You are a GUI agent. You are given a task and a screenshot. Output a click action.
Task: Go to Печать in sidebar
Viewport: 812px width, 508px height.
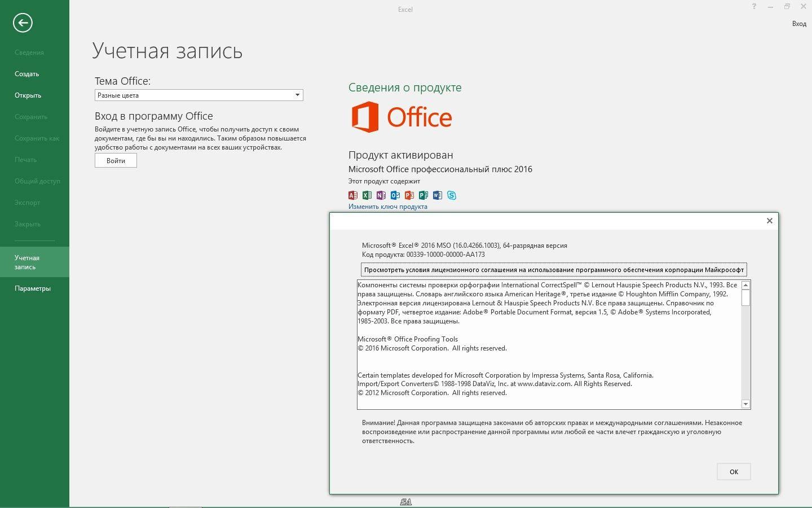coord(25,160)
